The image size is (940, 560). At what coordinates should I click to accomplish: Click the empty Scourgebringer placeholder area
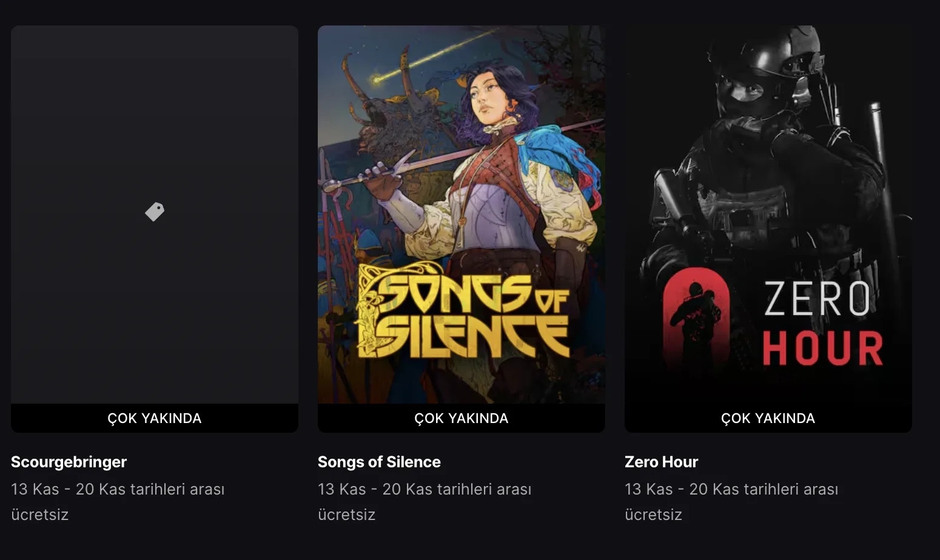coord(155,121)
